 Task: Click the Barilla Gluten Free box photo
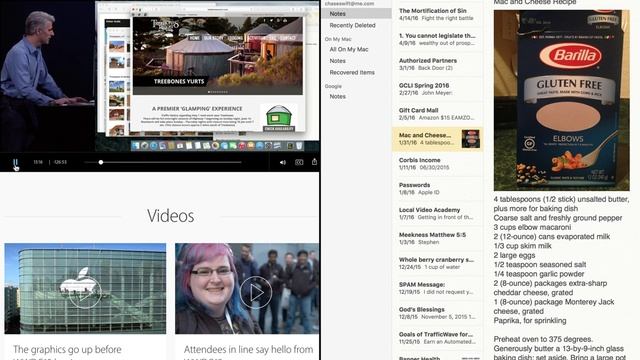coord(562,100)
